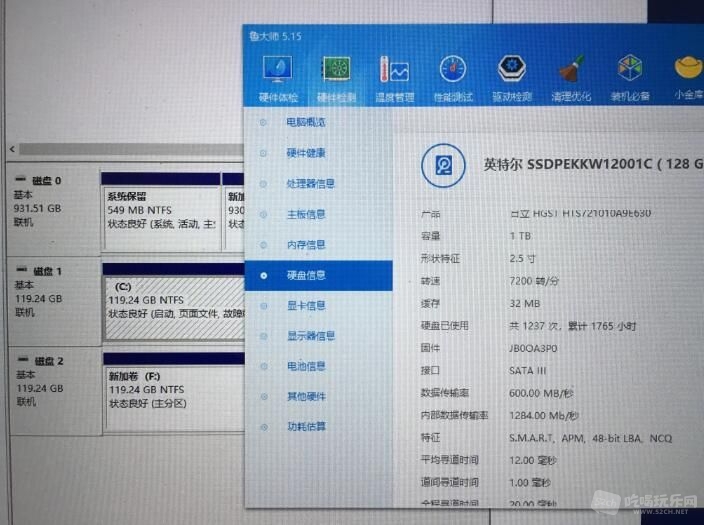Open the 小金库 gold ingot icon

click(x=688, y=79)
